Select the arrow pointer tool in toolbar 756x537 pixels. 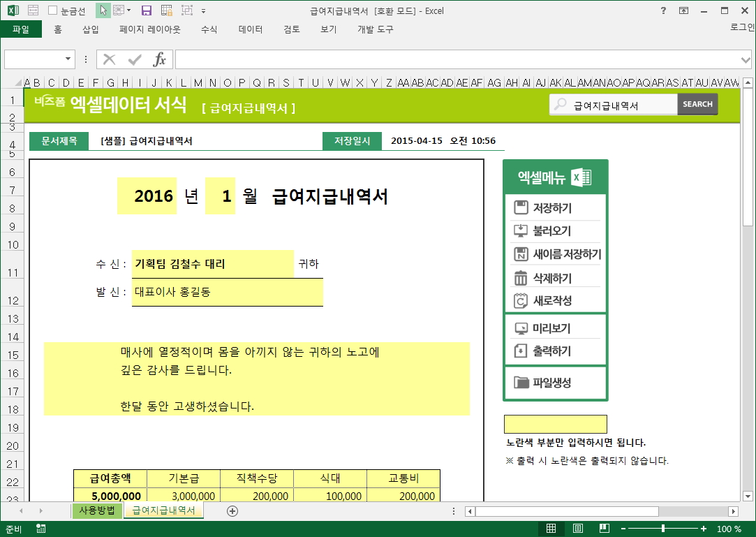103,10
